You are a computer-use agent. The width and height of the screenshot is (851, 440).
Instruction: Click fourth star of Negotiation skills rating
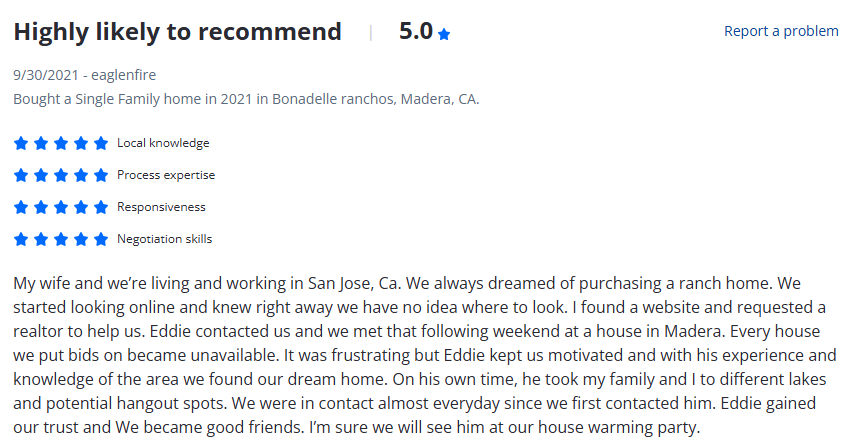(x=81, y=239)
